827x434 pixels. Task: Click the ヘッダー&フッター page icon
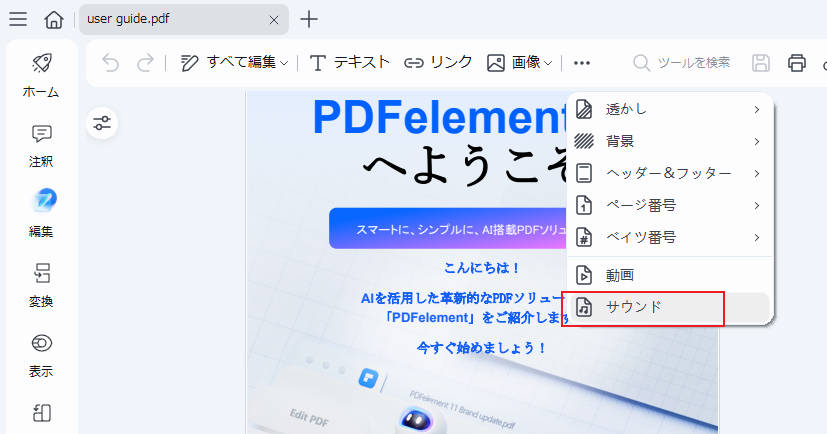pyautogui.click(x=584, y=173)
